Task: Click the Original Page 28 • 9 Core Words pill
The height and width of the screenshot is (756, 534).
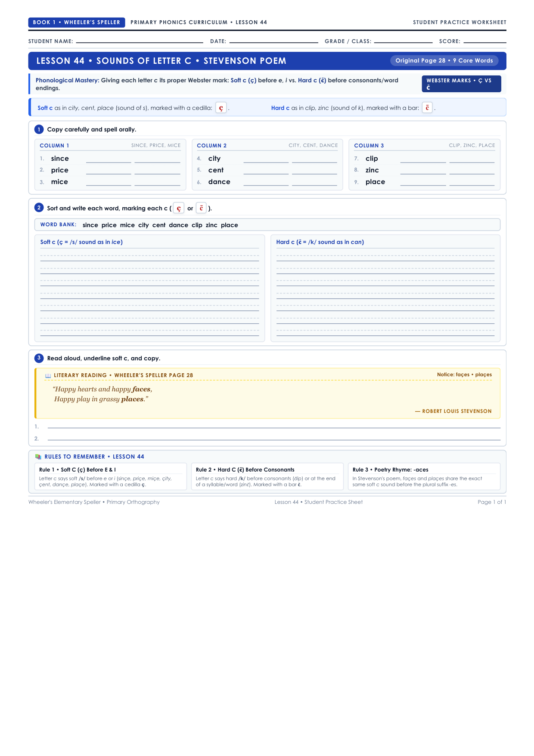Action: click(444, 61)
